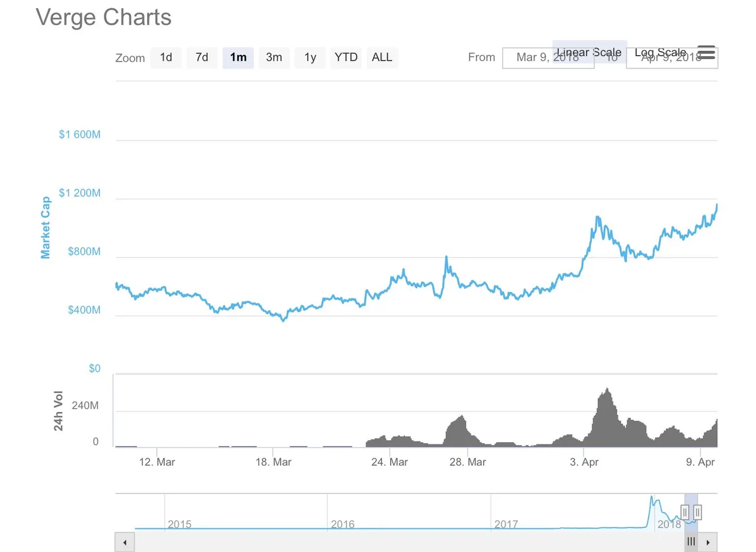Click scrollbar left arrow button
Screen dimensions: 756x552
tap(125, 542)
